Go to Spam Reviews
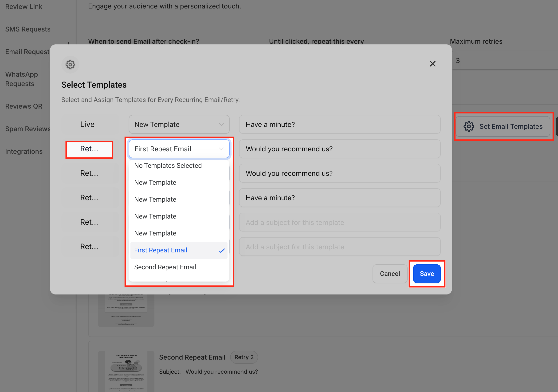The image size is (558, 392). [28, 129]
